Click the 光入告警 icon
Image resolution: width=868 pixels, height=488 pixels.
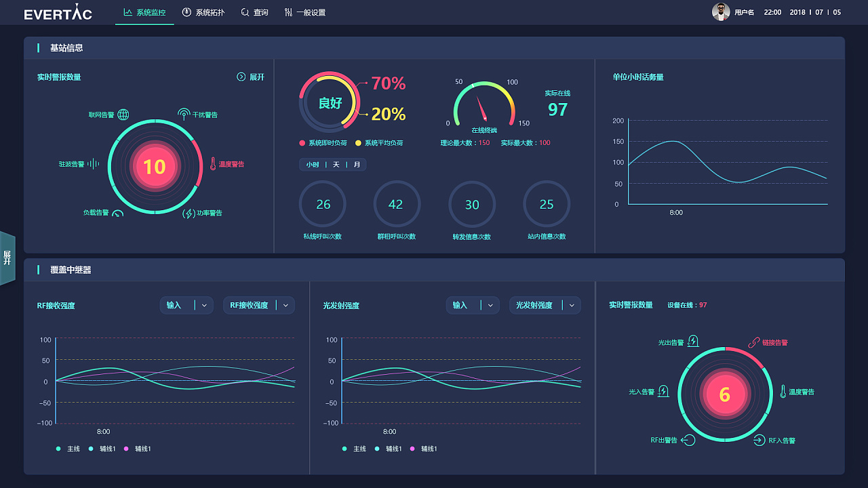coord(663,391)
